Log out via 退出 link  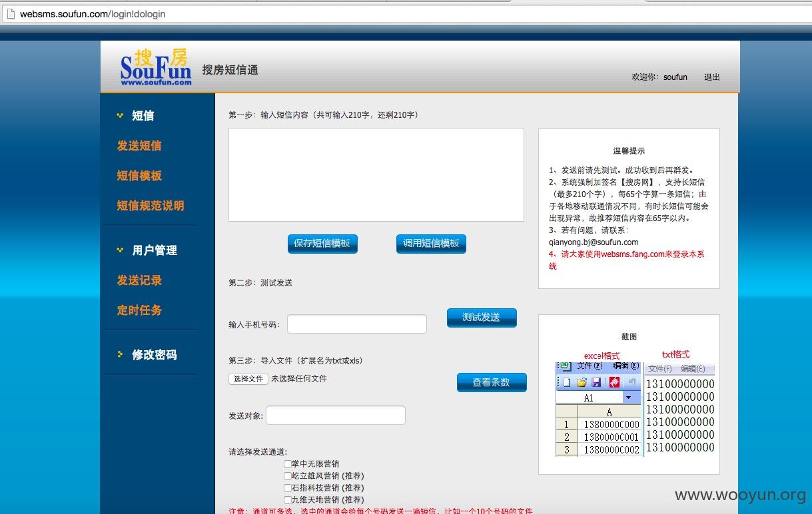click(712, 77)
